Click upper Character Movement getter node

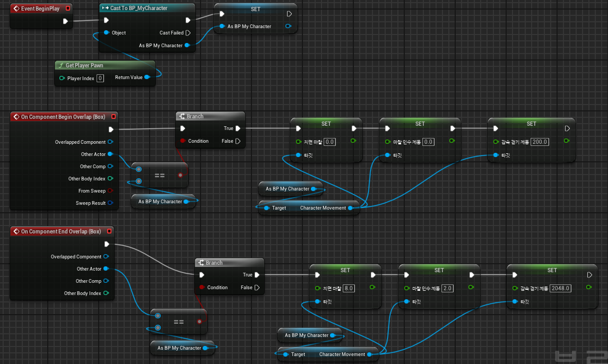[x=309, y=208]
